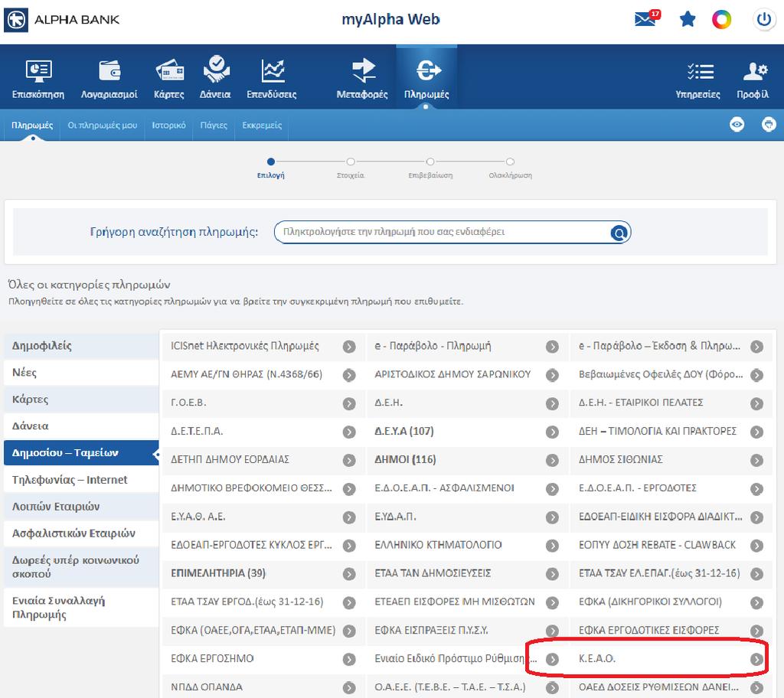Select the Πληρωμές sub-tab
Screen dimensions: 784x698
32,125
